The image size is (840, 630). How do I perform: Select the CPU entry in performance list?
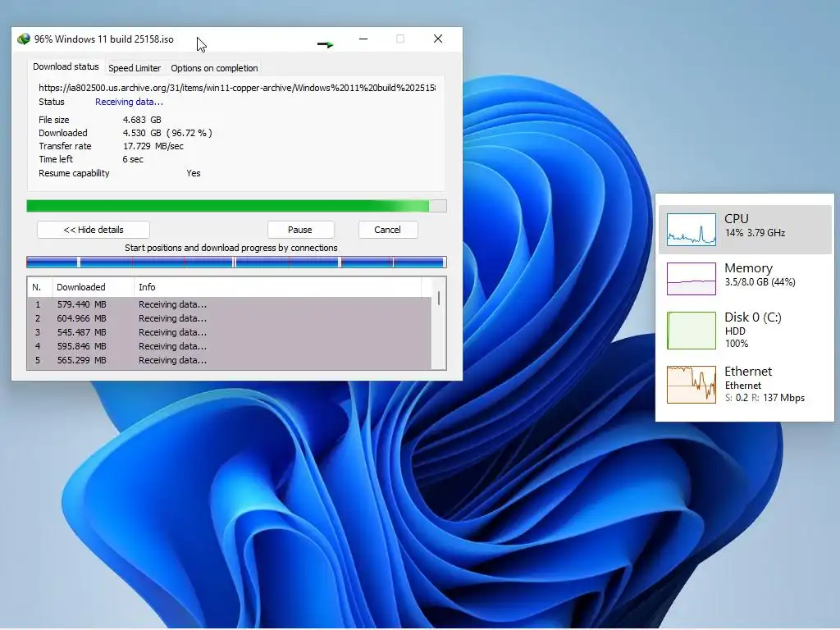(746, 230)
